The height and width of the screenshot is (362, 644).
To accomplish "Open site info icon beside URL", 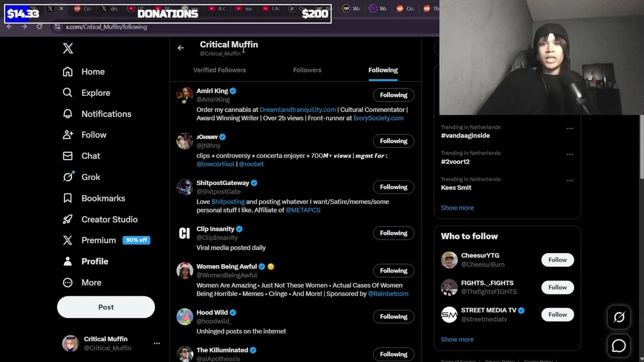I will pyautogui.click(x=57, y=27).
